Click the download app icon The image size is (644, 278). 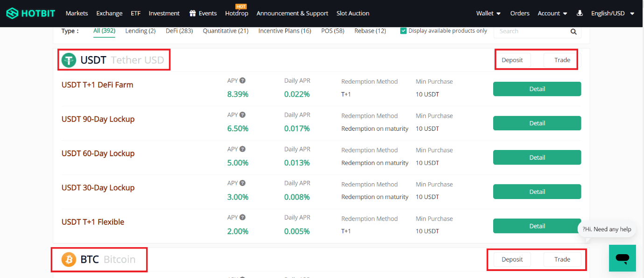pyautogui.click(x=580, y=13)
